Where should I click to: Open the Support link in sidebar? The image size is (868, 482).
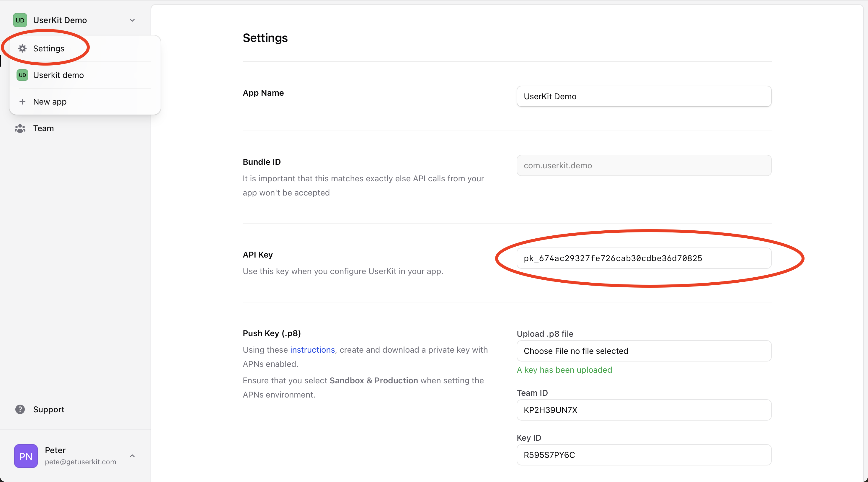tap(48, 409)
